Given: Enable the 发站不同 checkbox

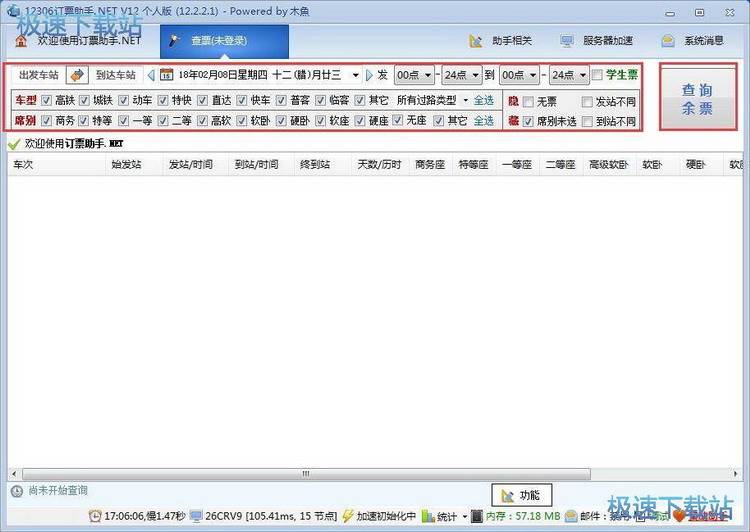Looking at the screenshot, I should [x=587, y=102].
